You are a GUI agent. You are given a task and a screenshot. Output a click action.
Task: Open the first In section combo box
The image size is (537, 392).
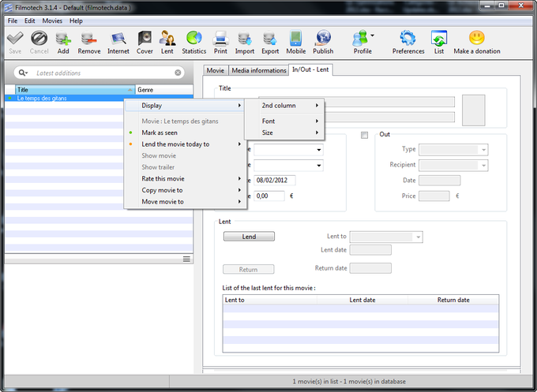pos(288,150)
